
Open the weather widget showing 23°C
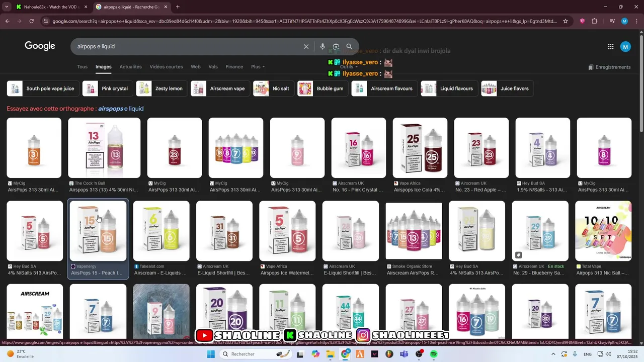[21, 354]
